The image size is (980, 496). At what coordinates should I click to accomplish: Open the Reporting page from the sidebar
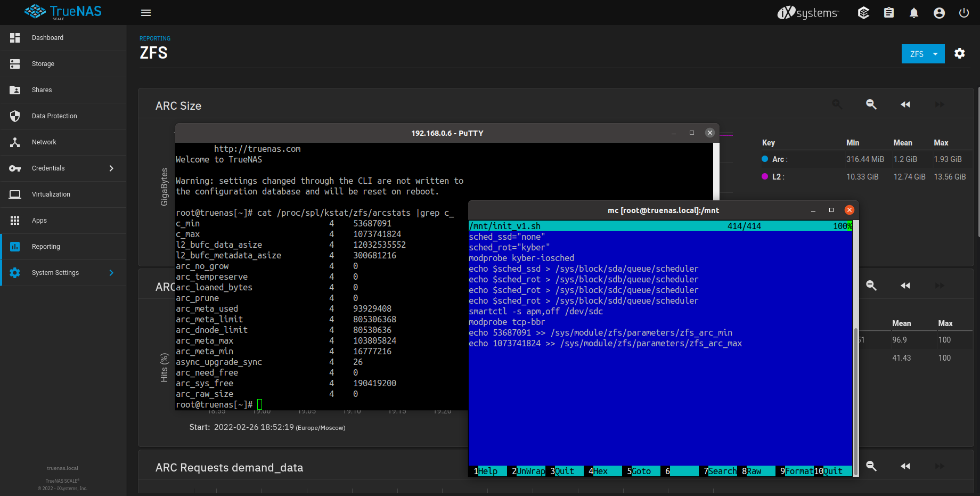(x=63, y=247)
